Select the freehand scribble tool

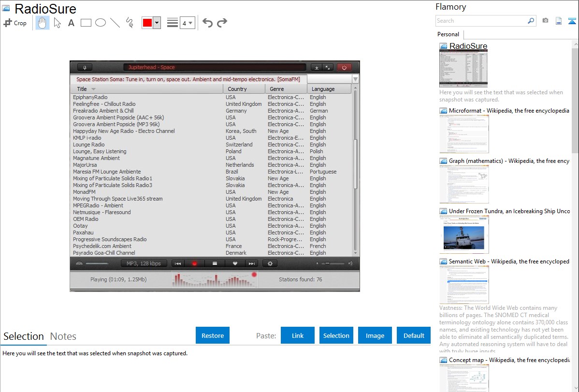coord(130,23)
